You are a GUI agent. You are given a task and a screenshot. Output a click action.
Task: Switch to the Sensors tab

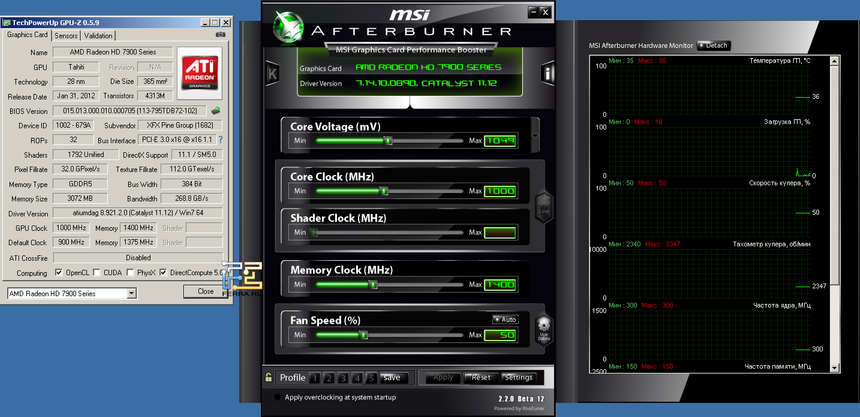click(x=66, y=36)
